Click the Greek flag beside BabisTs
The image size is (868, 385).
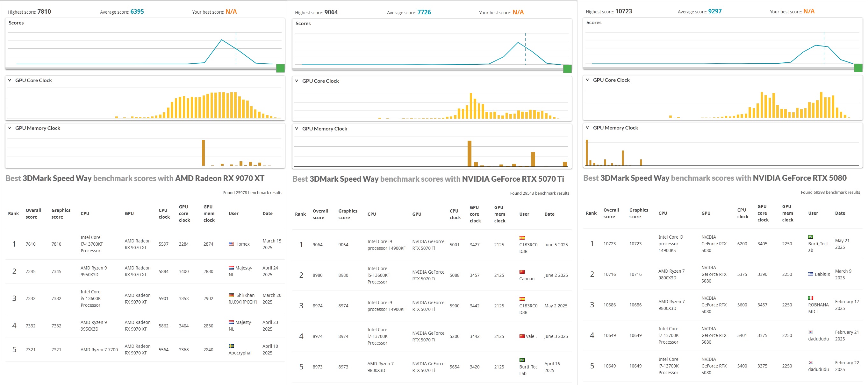tap(811, 274)
